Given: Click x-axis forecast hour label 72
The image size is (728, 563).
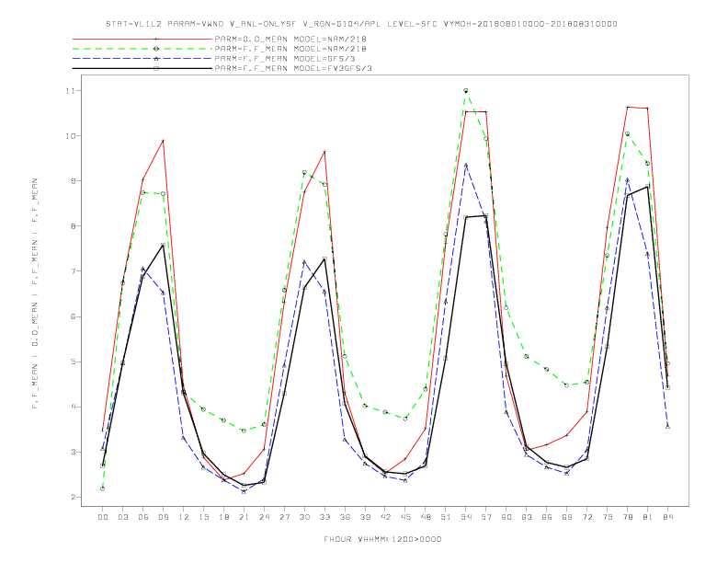Looking at the screenshot, I should pyautogui.click(x=586, y=517).
